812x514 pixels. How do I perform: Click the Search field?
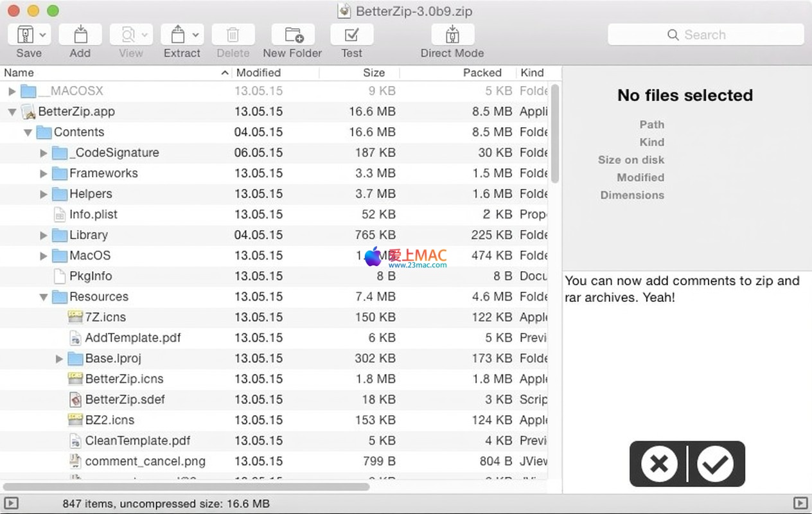pos(705,35)
